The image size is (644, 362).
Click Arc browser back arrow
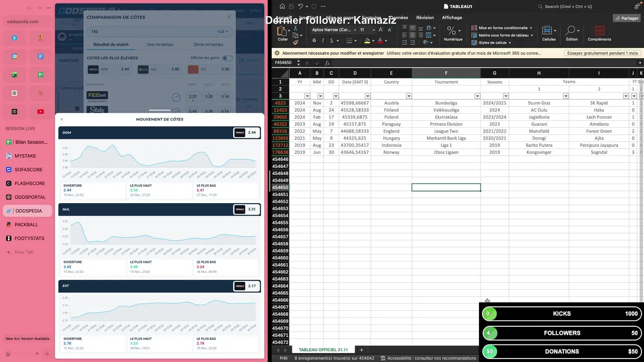pyautogui.click(x=30, y=8)
